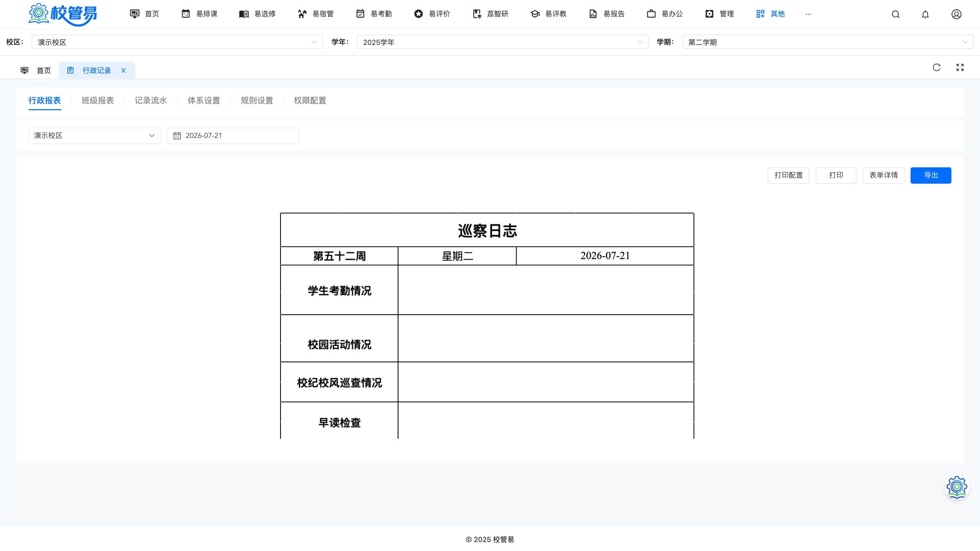This screenshot has width=980, height=551.
Task: Click the 易考勤 attendance icon
Action: 360,14
